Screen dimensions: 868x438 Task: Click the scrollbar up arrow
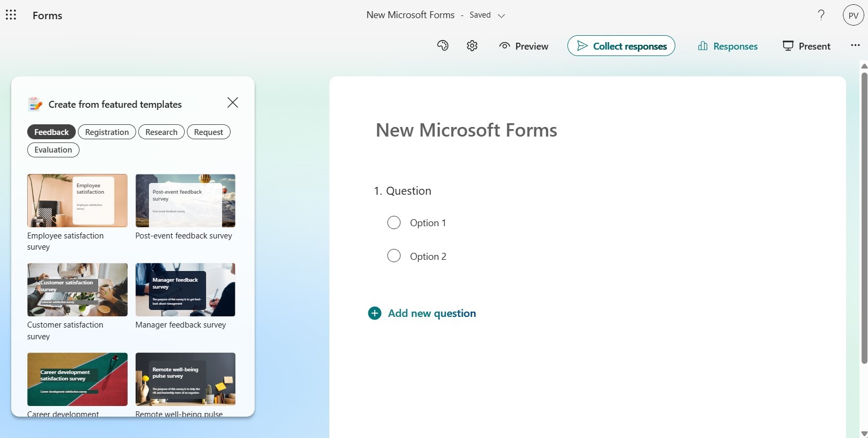(x=864, y=66)
